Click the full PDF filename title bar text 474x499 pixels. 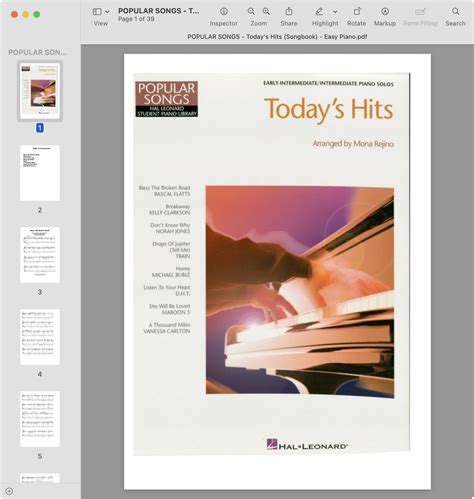tap(277, 36)
